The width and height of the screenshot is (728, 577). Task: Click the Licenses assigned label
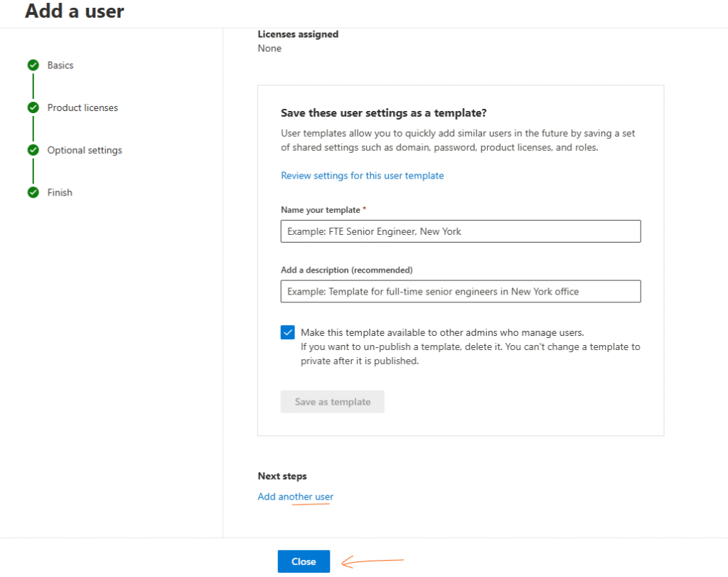point(298,34)
